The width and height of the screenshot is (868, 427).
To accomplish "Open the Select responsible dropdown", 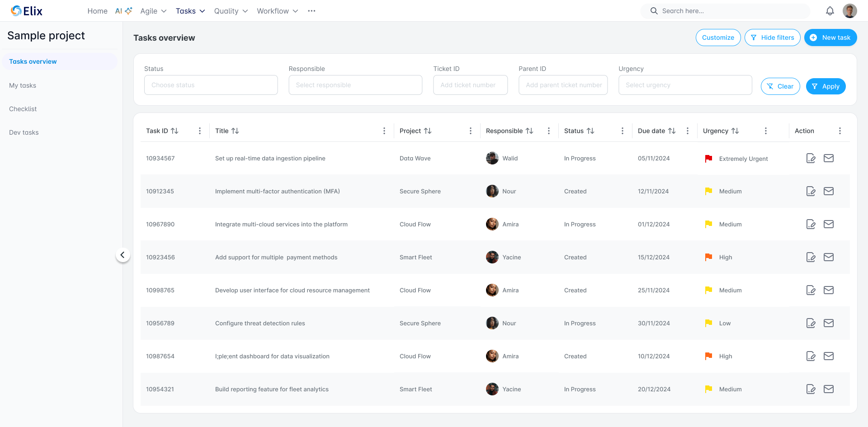I will click(x=355, y=85).
